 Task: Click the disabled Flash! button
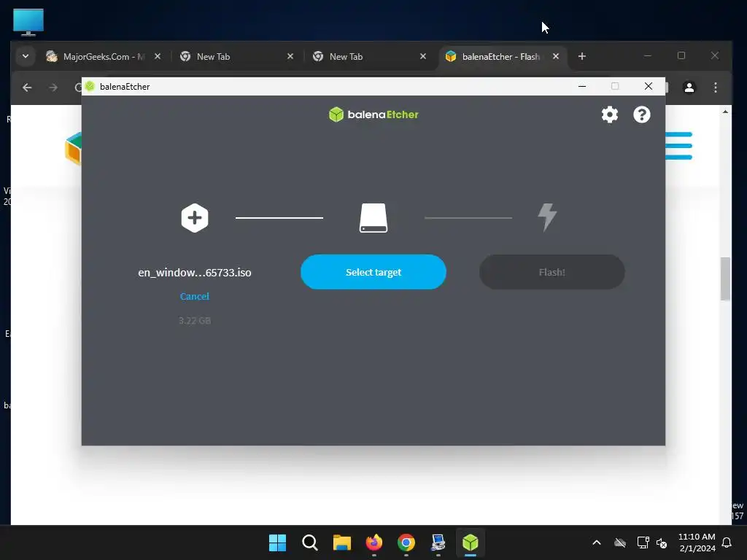pos(551,272)
